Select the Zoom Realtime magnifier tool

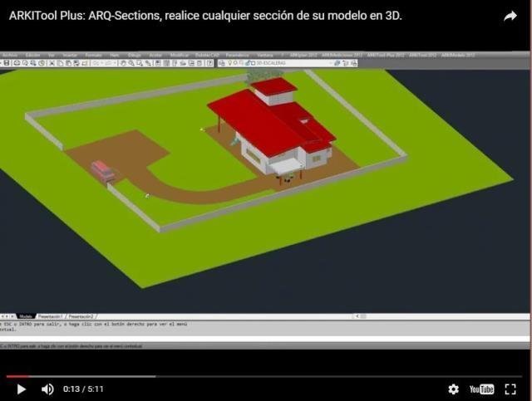click(131, 63)
